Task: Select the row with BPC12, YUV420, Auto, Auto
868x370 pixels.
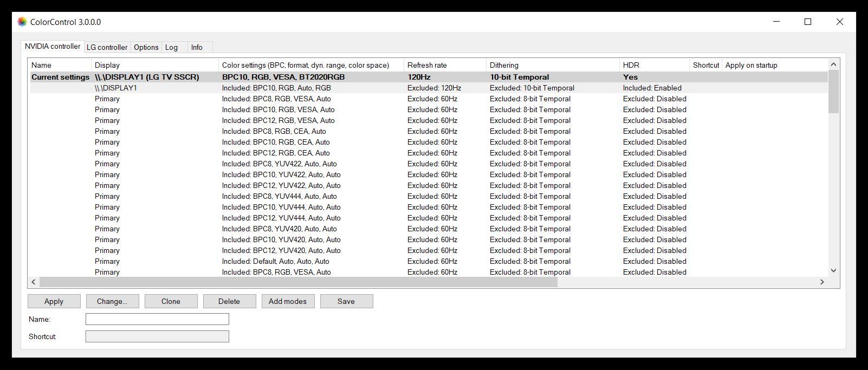Action: 429,250
